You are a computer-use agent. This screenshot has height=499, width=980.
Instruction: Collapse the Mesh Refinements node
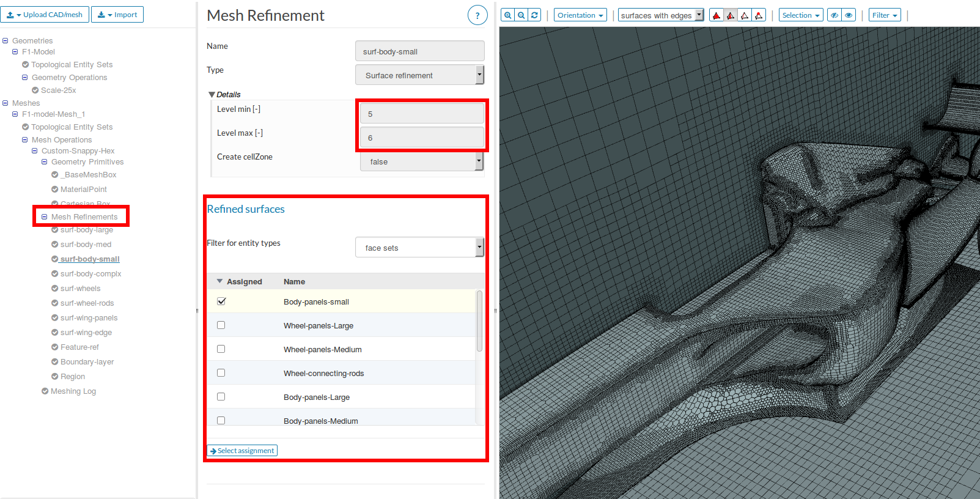tap(45, 217)
